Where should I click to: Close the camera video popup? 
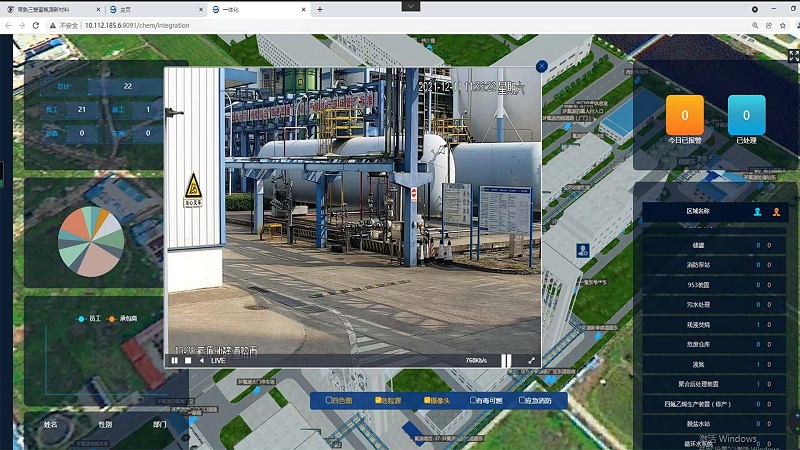click(x=542, y=66)
